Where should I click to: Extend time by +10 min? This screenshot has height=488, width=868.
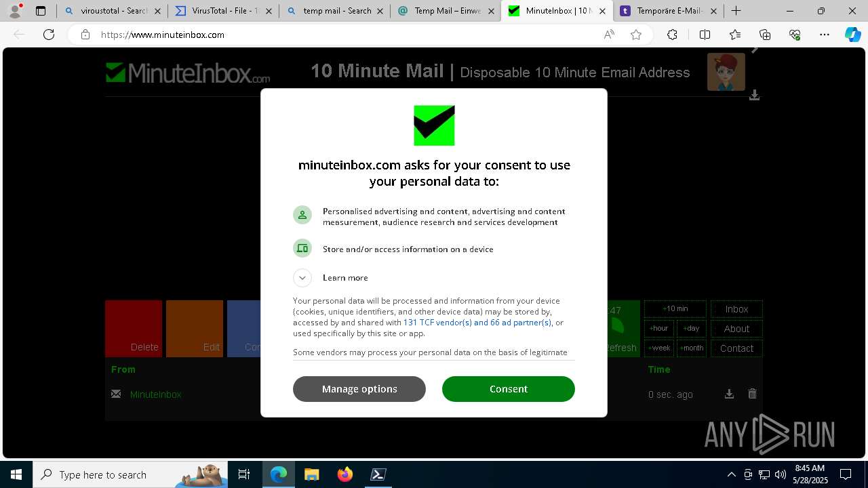[x=675, y=309]
